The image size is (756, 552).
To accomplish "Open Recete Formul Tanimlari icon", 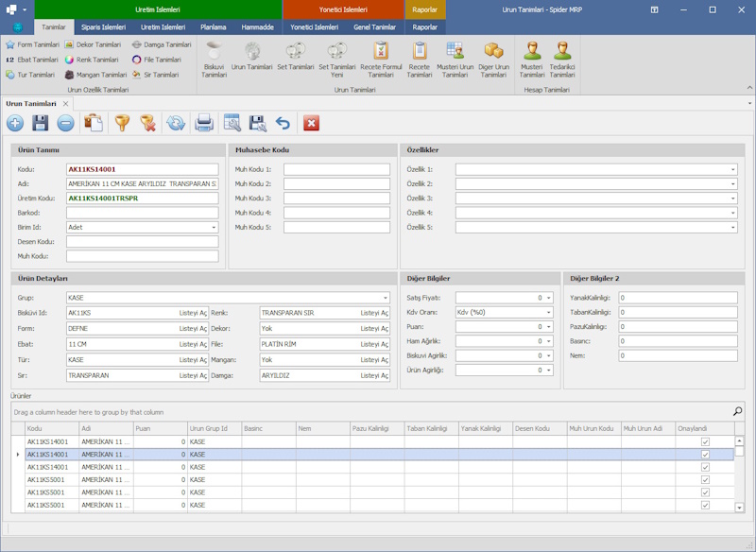I will (381, 60).
